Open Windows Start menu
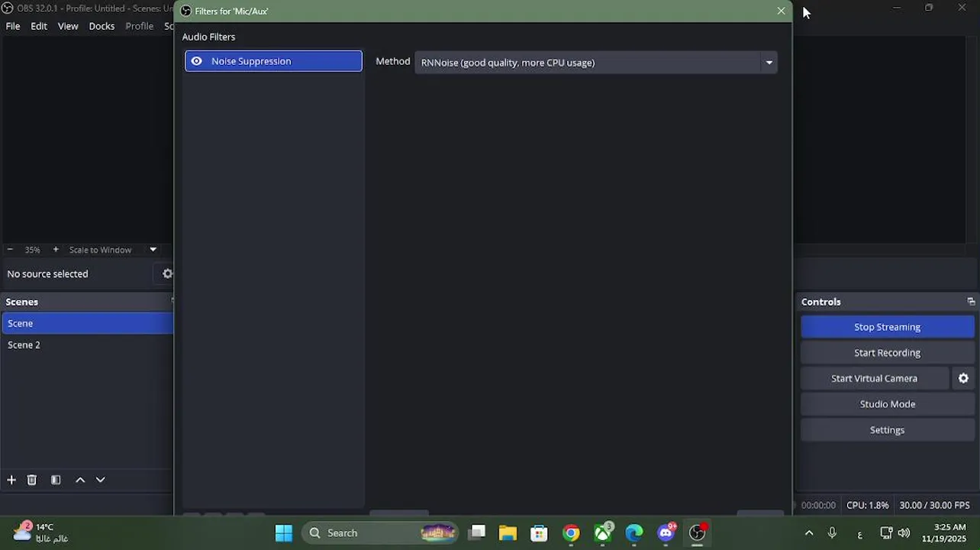Screen dimensions: 980x550 click(x=284, y=533)
